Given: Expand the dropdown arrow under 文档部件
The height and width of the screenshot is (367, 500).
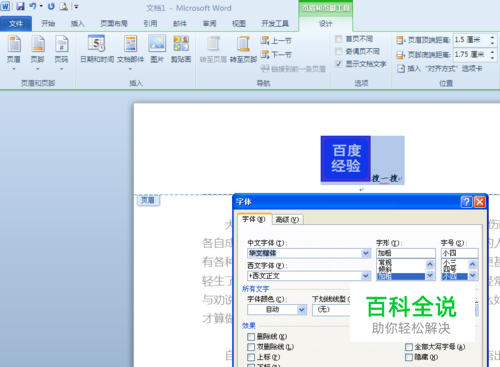Looking at the screenshot, I should pyautogui.click(x=130, y=69).
